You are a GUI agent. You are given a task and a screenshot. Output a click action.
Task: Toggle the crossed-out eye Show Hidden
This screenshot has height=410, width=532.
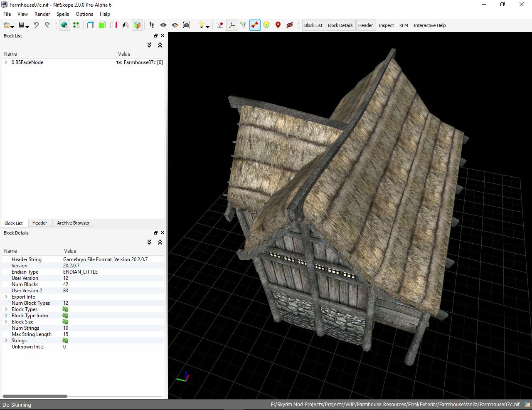point(290,25)
